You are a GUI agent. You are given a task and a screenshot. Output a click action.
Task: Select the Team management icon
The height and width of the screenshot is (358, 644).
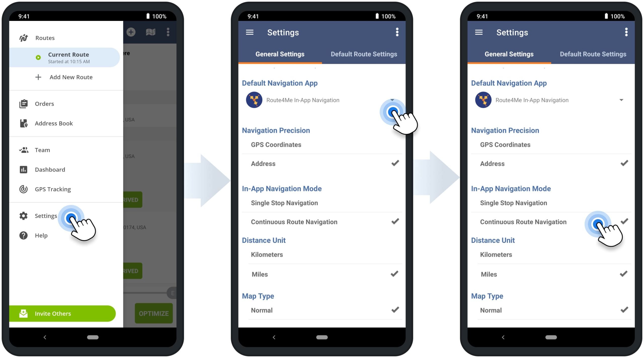click(x=24, y=150)
